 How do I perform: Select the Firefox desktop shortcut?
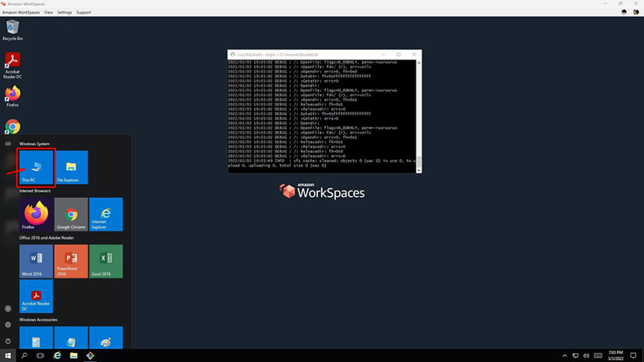pos(13,97)
